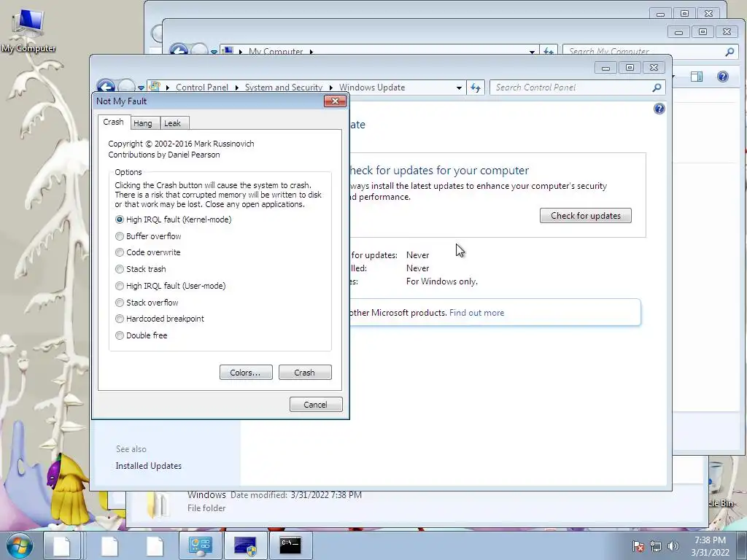Open second blank document taskbar icon
Viewport: 747px width, 560px height.
pos(109,545)
